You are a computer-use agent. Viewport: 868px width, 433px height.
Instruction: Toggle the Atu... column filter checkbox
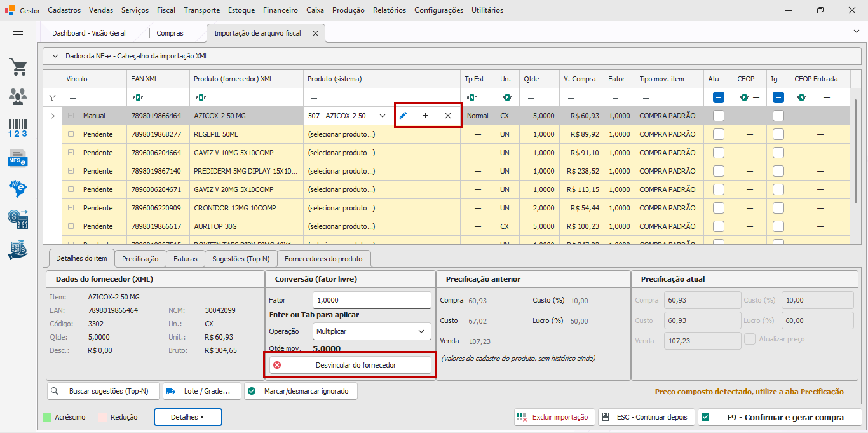point(719,98)
